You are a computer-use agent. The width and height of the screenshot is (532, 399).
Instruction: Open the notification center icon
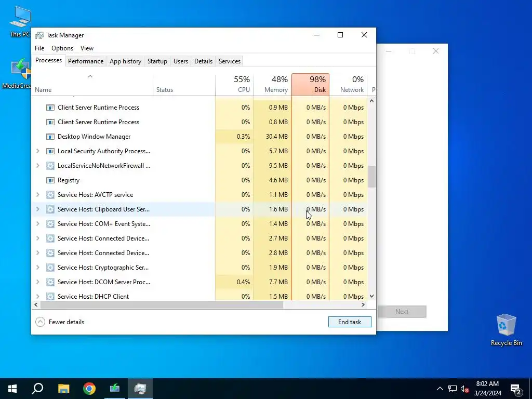[516, 389]
